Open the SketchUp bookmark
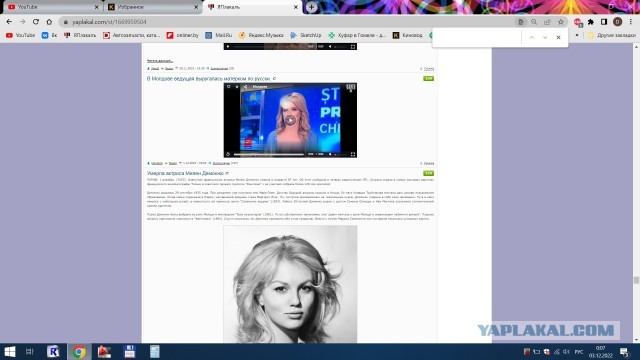Viewport: 640px width, 360px height. click(306, 36)
